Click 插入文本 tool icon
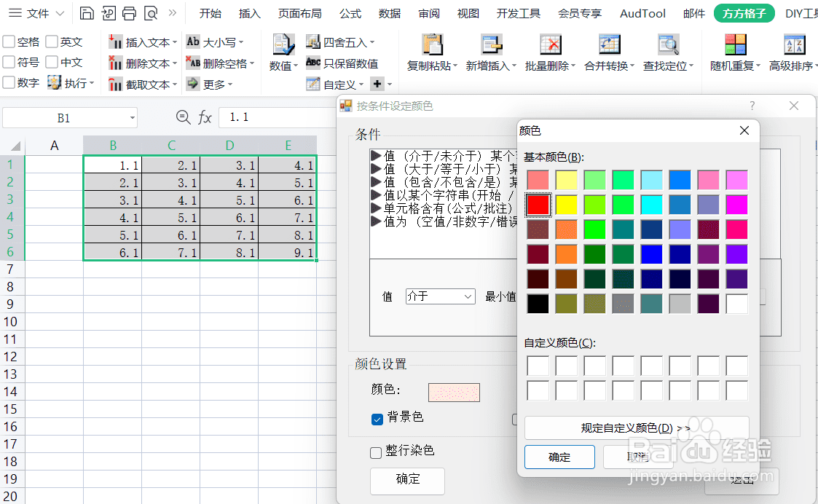This screenshot has height=504, width=818. [115, 42]
